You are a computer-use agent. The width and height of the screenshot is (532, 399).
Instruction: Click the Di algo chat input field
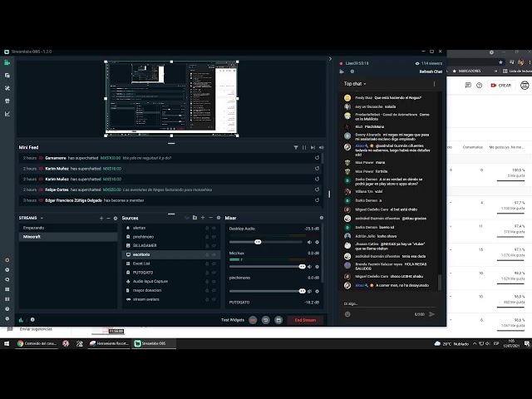[389, 304]
